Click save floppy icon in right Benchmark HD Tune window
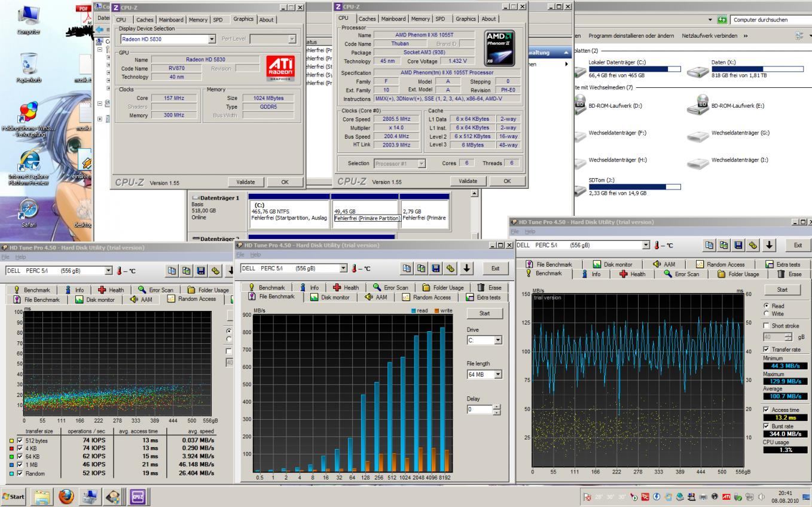Screen dimensions: 812x507 pos(738,245)
